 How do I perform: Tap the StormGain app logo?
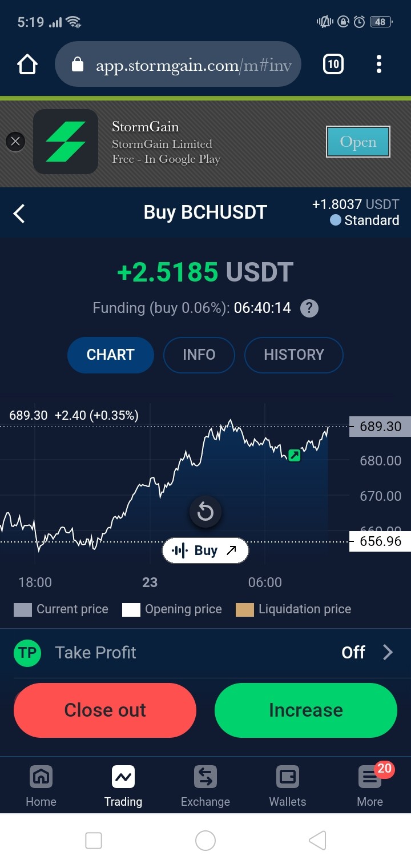click(66, 142)
